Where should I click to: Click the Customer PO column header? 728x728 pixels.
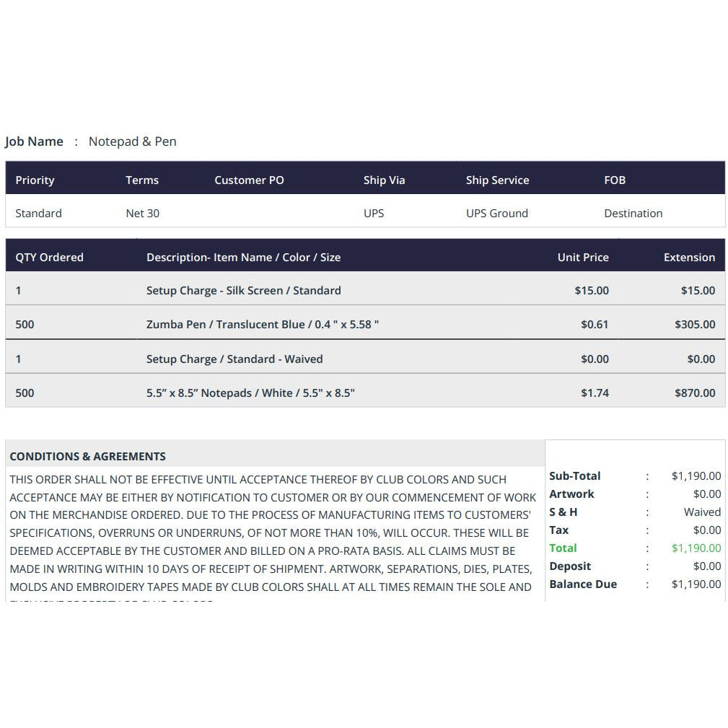click(250, 180)
